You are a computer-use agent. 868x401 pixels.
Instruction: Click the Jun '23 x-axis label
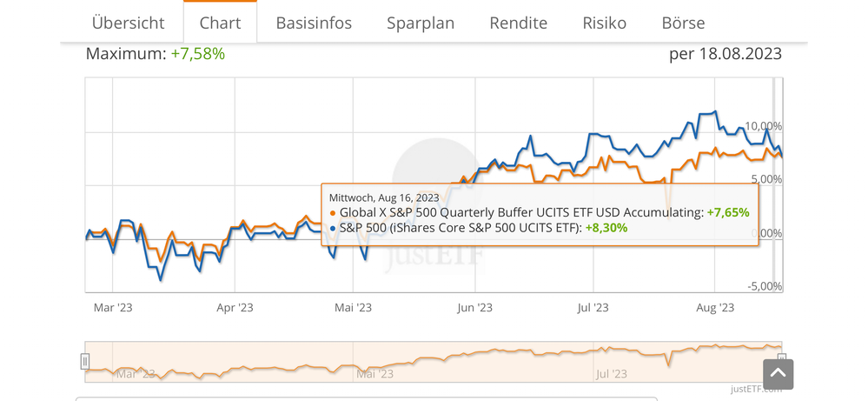(474, 307)
